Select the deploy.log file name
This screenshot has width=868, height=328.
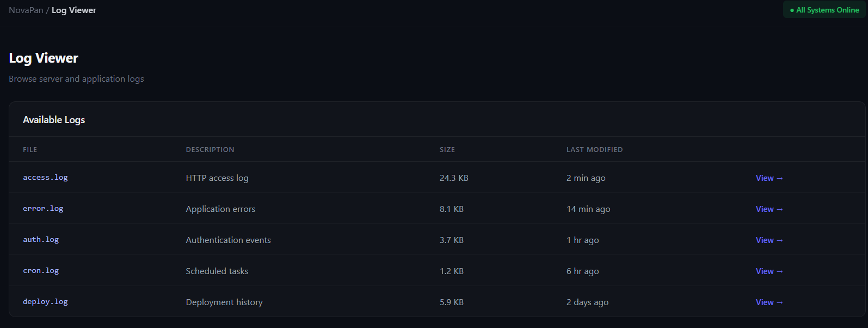tap(45, 302)
